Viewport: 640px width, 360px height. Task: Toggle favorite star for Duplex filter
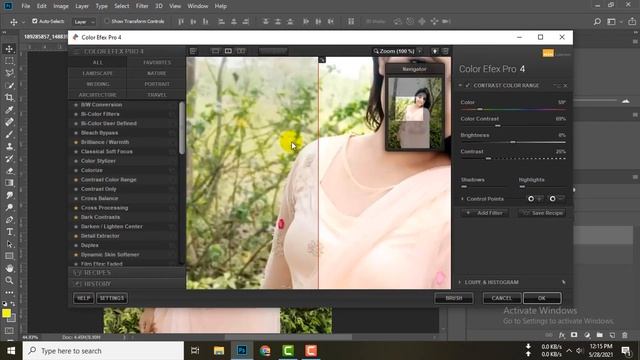point(76,245)
